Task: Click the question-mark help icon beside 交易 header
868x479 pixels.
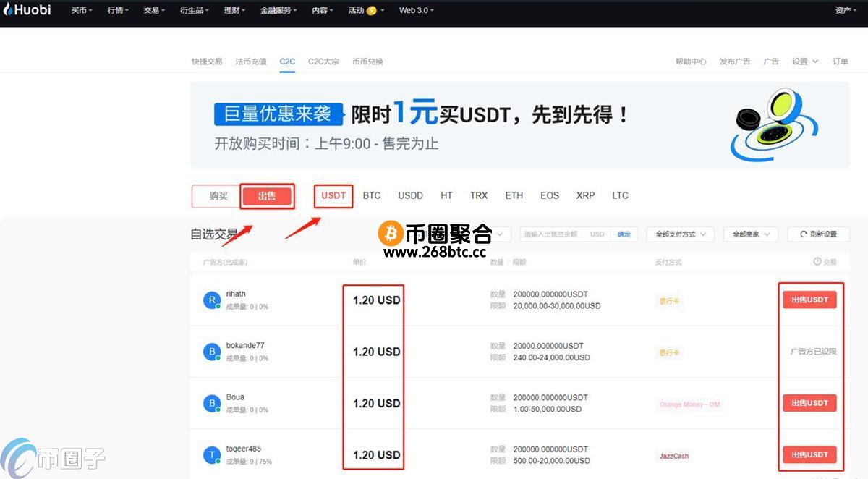Action: [x=817, y=262]
